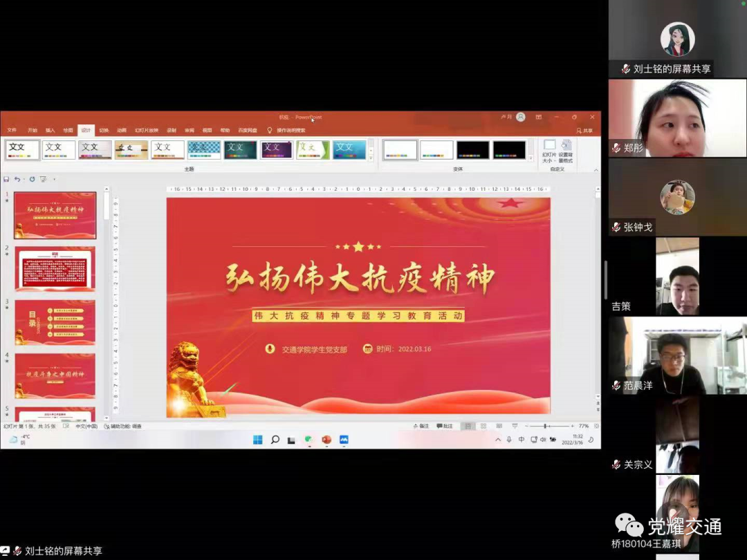Open the Slide Size option
The height and width of the screenshot is (560, 747).
pyautogui.click(x=549, y=151)
